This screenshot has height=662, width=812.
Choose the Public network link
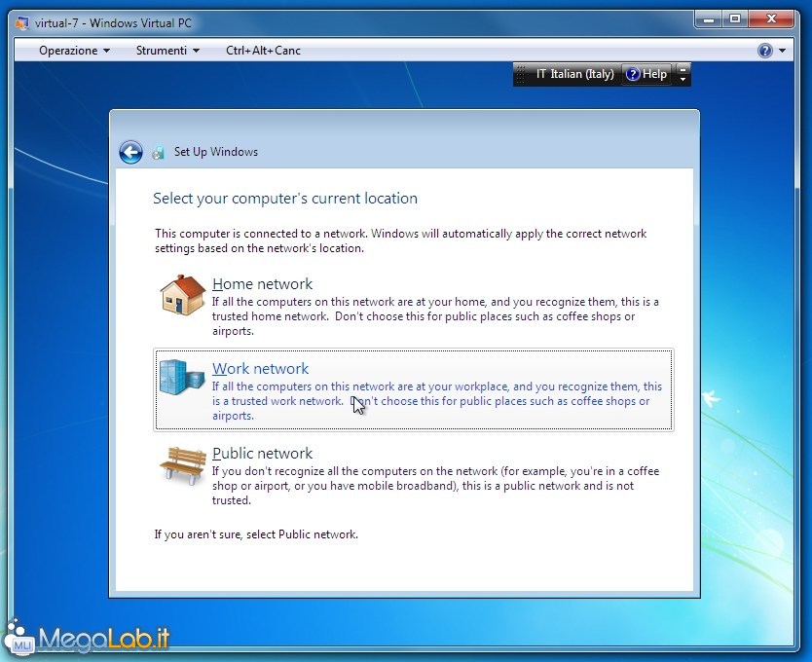point(262,454)
